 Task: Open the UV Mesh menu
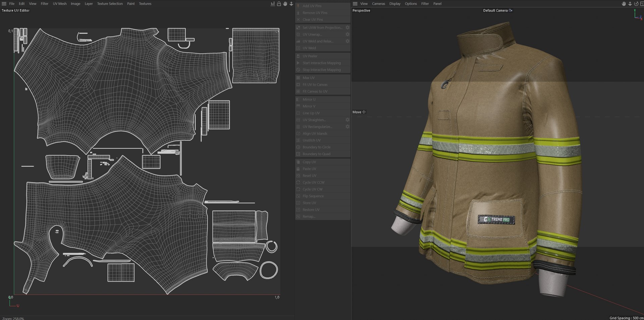coord(60,4)
